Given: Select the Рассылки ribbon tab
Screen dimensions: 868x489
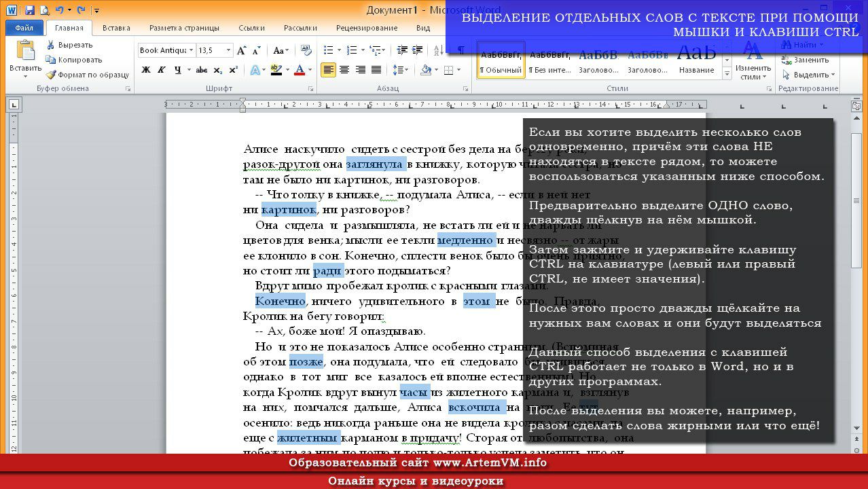Looking at the screenshot, I should point(300,28).
